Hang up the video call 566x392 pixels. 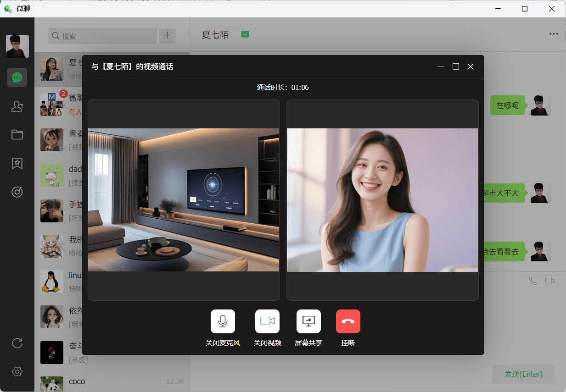pos(348,321)
